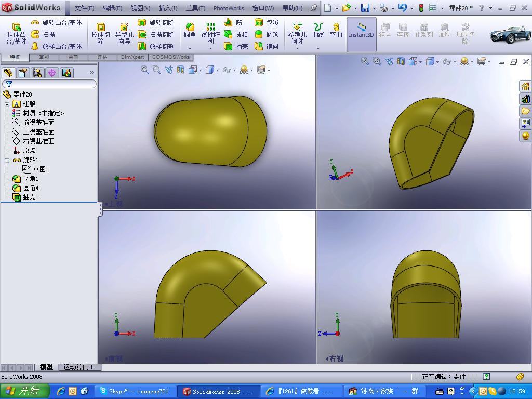Click the Fillet tool (圆角) in ribbon
Viewport: 532px width, 399px height.
click(190, 31)
